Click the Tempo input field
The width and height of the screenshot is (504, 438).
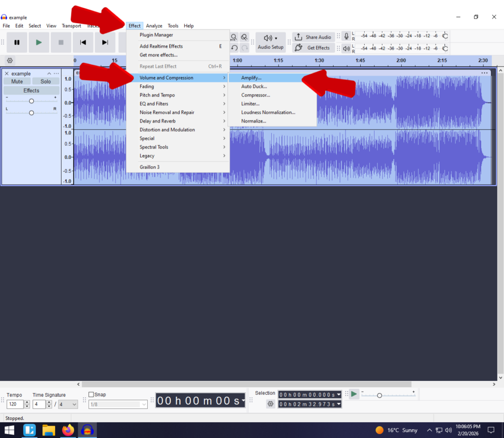pyautogui.click(x=14, y=405)
